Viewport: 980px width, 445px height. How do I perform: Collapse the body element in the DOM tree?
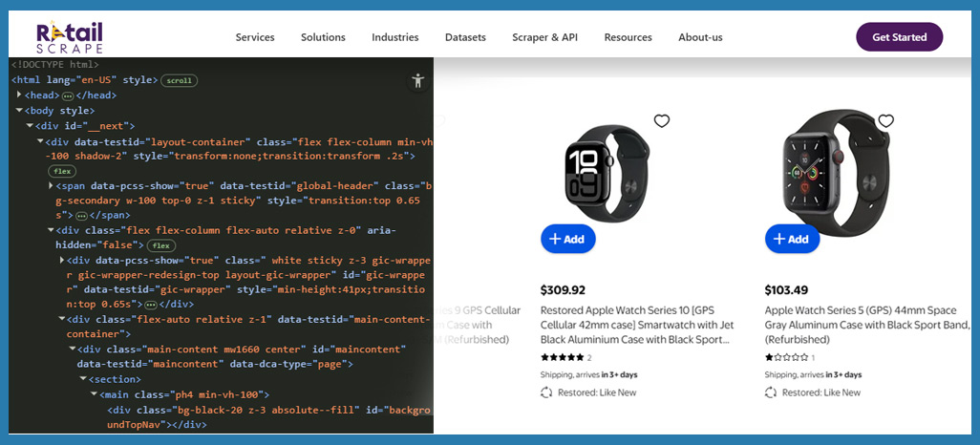[x=19, y=111]
